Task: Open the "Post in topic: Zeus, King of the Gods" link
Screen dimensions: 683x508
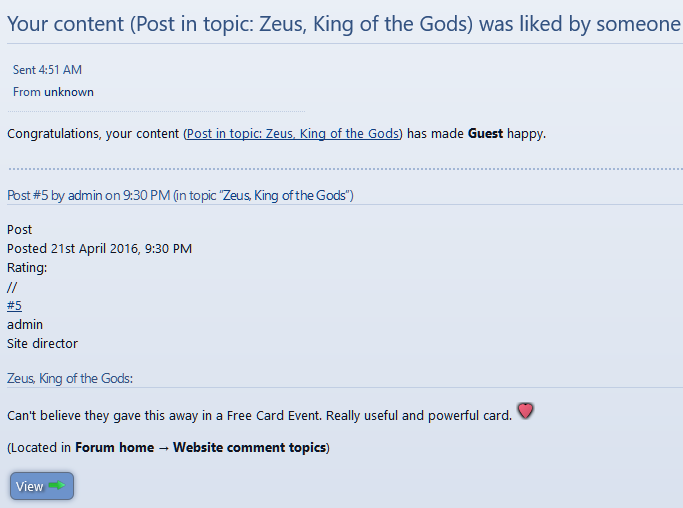Action: pyautogui.click(x=292, y=133)
